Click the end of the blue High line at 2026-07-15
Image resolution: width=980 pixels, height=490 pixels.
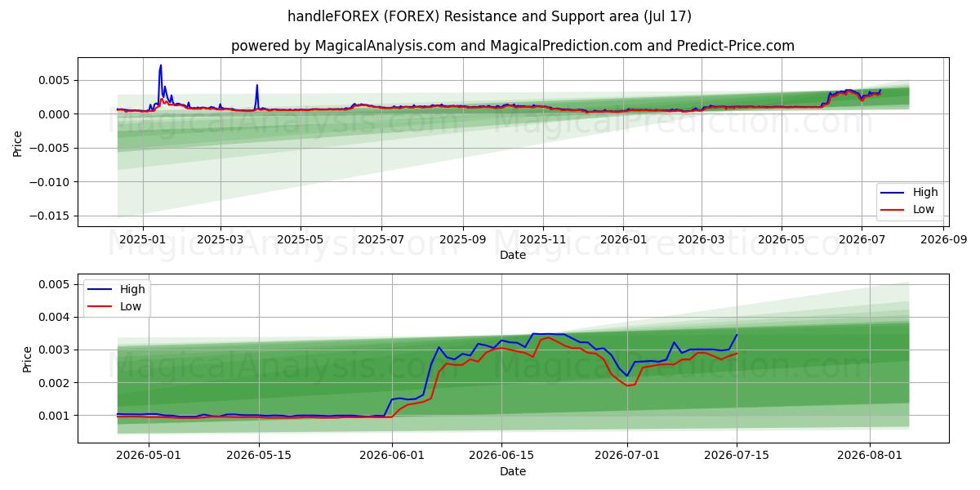(737, 334)
